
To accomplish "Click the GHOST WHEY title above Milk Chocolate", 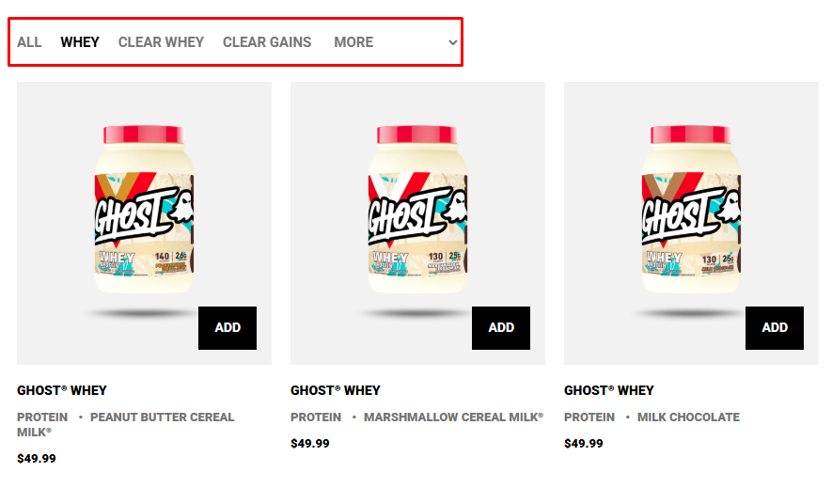I will pyautogui.click(x=609, y=390).
